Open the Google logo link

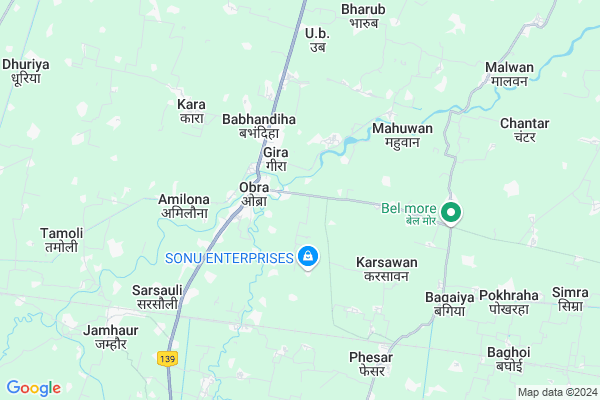(x=34, y=388)
